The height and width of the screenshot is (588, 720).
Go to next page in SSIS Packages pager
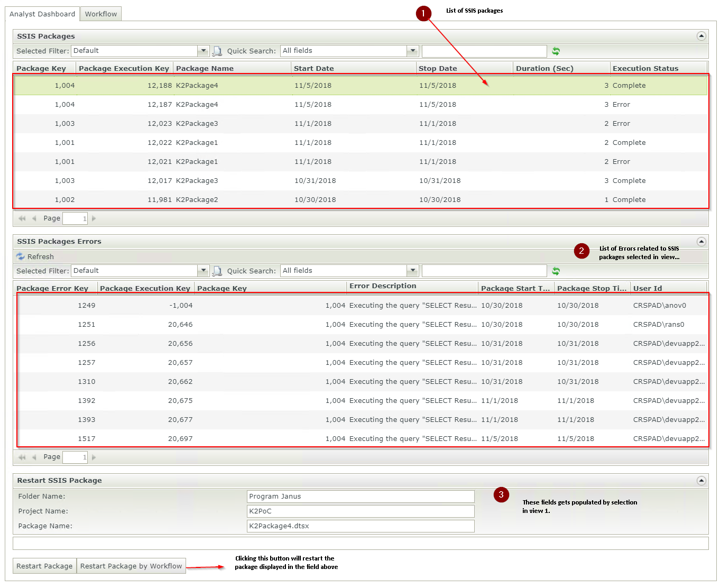(x=94, y=218)
